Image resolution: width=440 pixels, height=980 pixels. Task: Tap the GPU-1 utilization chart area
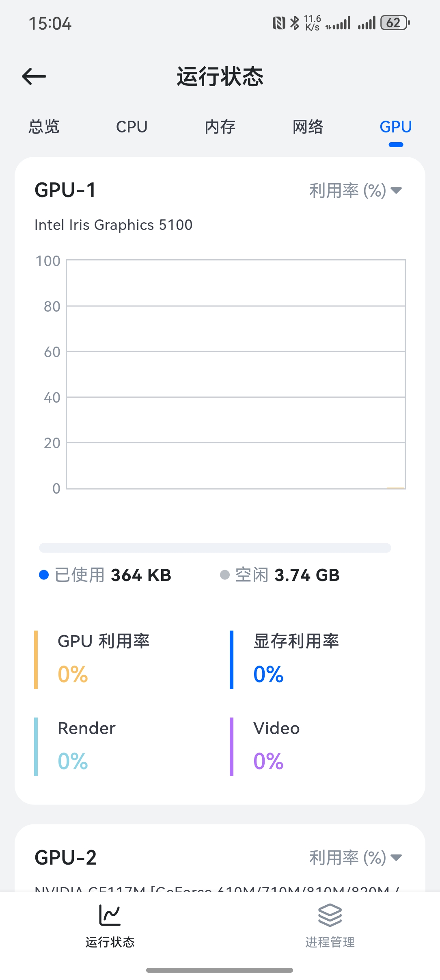tap(236, 374)
